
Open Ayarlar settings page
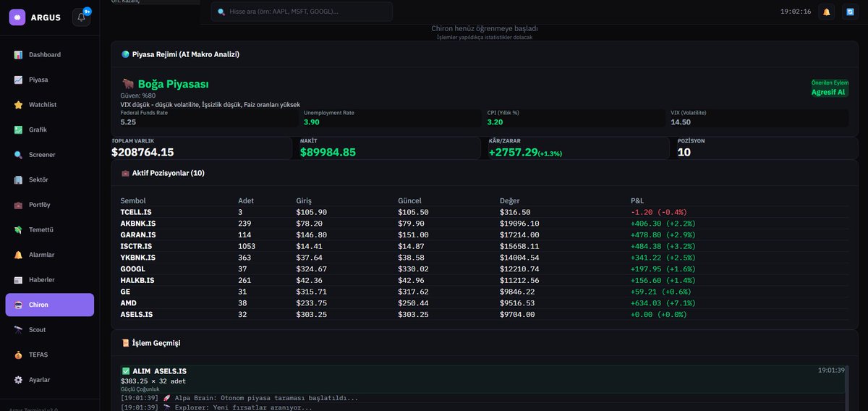coord(49,380)
